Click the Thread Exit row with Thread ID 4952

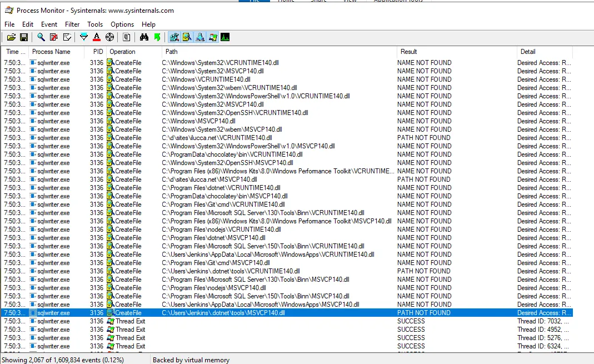(x=287, y=329)
